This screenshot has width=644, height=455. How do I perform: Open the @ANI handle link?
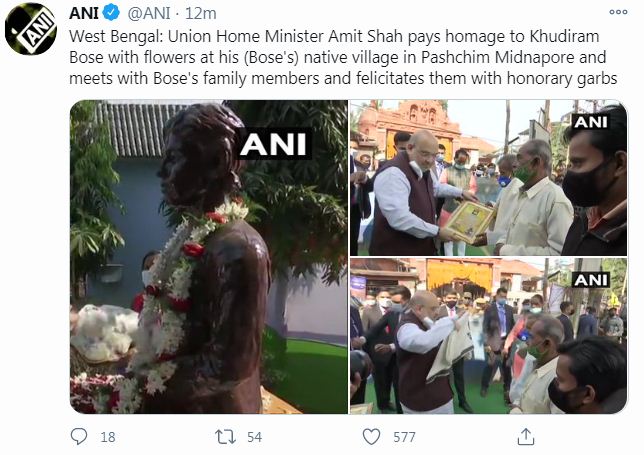[x=149, y=13]
